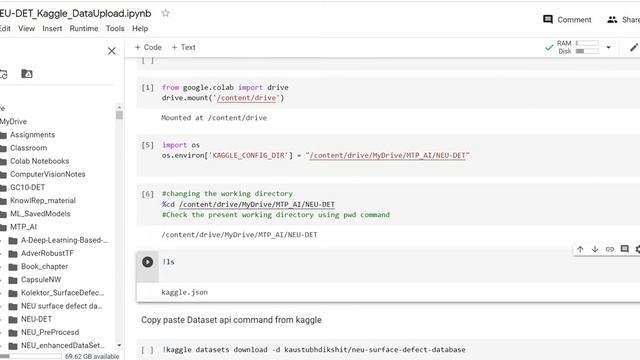The width and height of the screenshot is (640, 360).
Task: Open the View menu
Action: 26,29
